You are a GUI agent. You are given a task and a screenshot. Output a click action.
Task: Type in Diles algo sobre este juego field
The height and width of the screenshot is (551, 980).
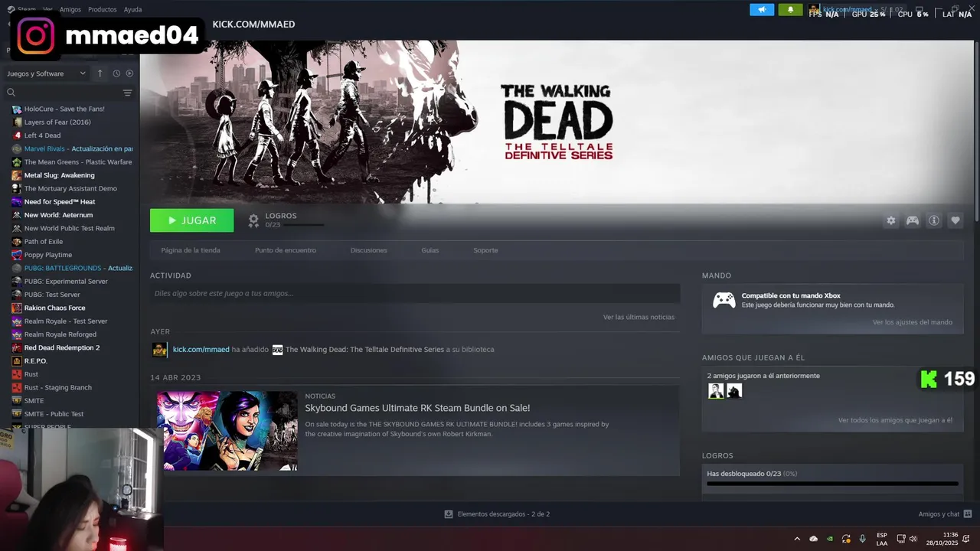click(415, 293)
